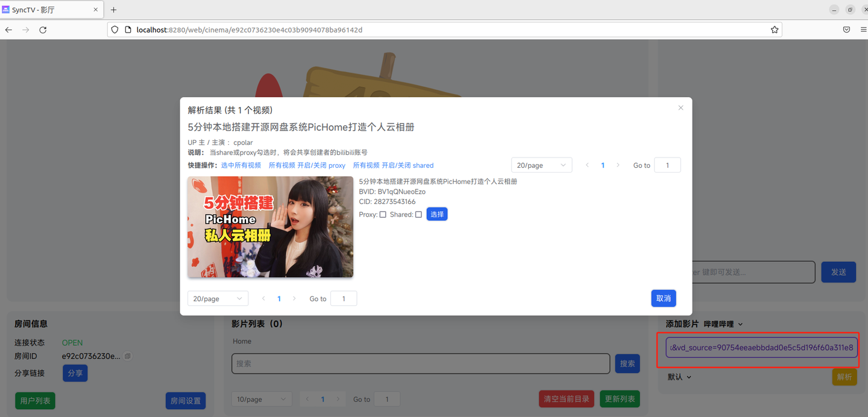Open the Firefox privacy protections shield icon
868x417 pixels.
coord(115,29)
